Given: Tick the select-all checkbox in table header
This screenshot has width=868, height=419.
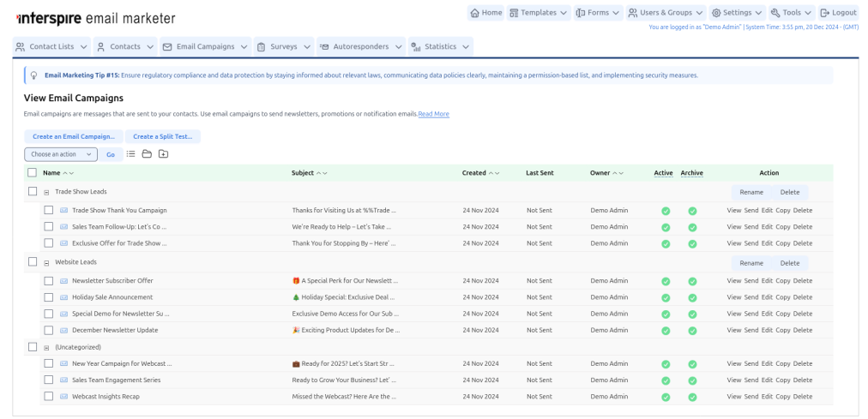Looking at the screenshot, I should tap(32, 172).
